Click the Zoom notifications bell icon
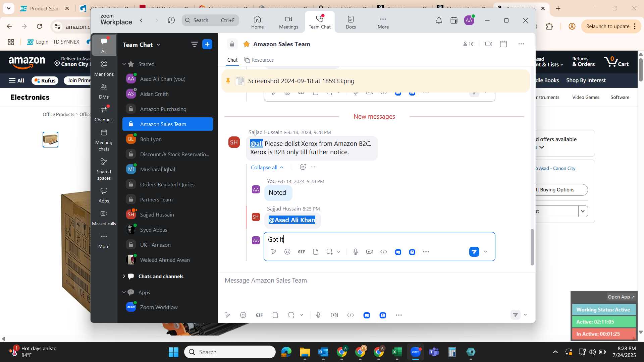The height and width of the screenshot is (362, 644). 439,20
